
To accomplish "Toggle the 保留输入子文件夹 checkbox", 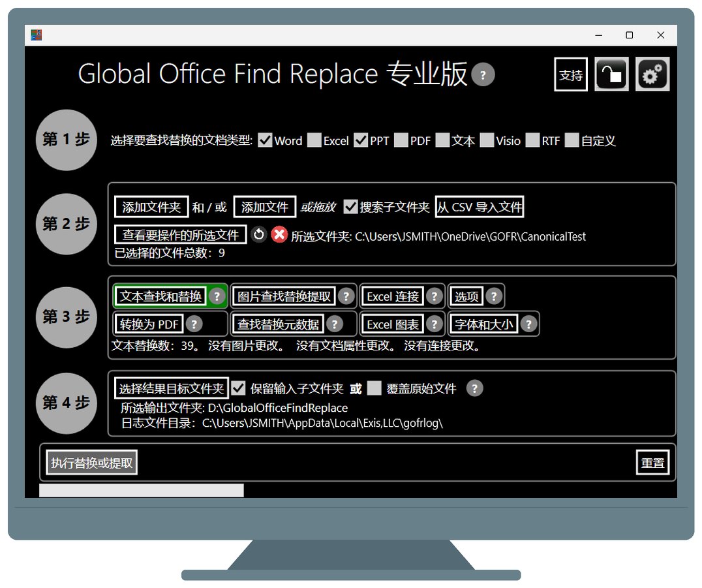I will click(238, 388).
